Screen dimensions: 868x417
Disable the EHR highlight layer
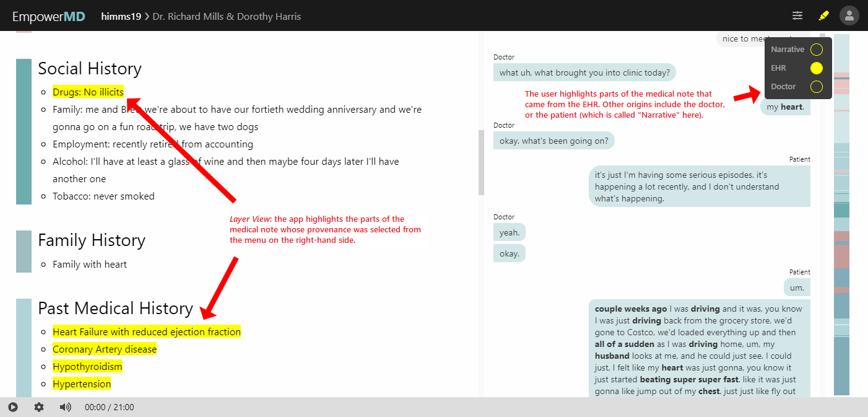point(816,68)
